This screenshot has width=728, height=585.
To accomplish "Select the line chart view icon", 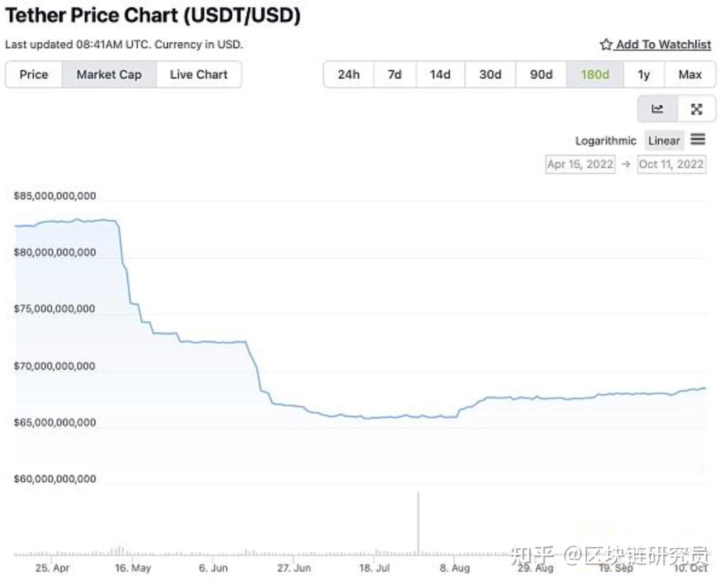I will (x=656, y=109).
